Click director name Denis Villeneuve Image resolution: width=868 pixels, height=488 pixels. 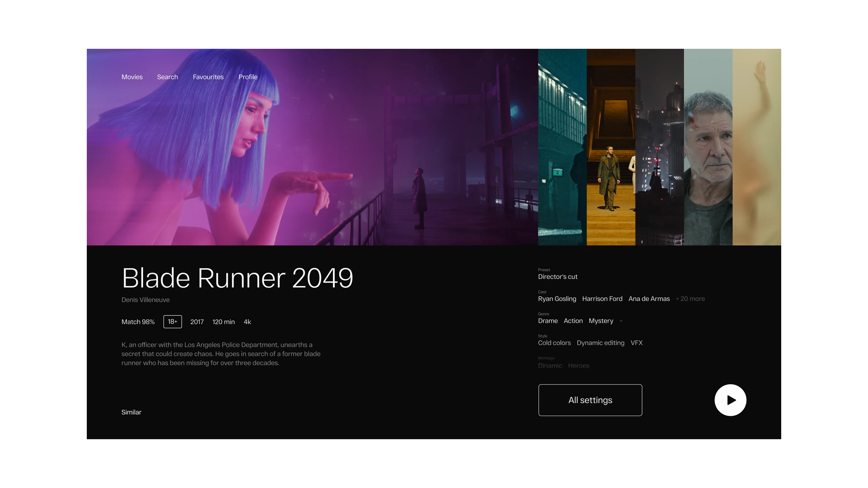coord(145,300)
